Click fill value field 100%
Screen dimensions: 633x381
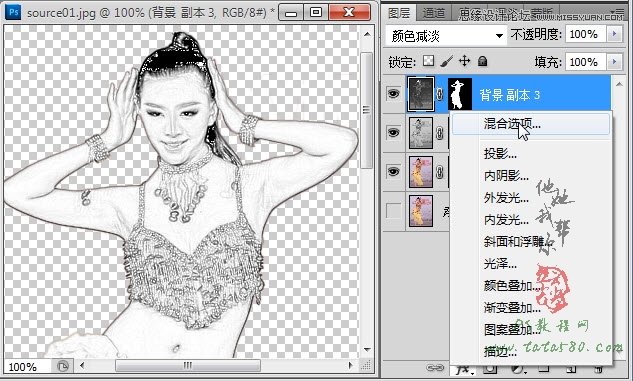[x=585, y=62]
